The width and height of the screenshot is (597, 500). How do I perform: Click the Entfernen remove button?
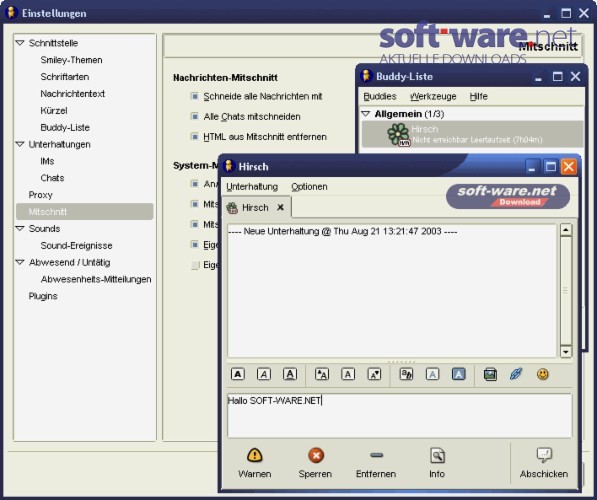pyautogui.click(x=376, y=463)
